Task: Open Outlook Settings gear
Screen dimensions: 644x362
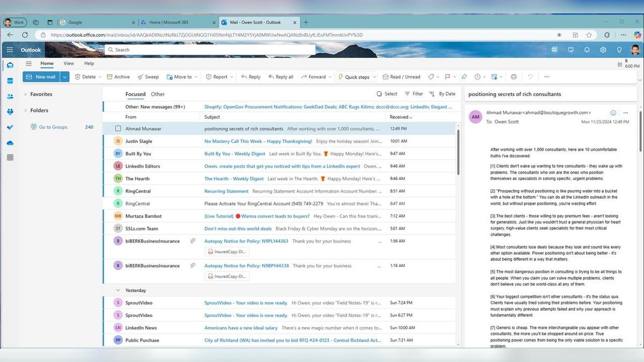Action: click(x=603, y=50)
